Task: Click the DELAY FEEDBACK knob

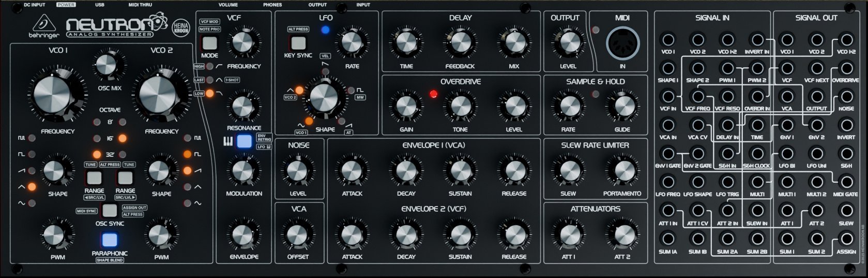Action: [x=460, y=43]
